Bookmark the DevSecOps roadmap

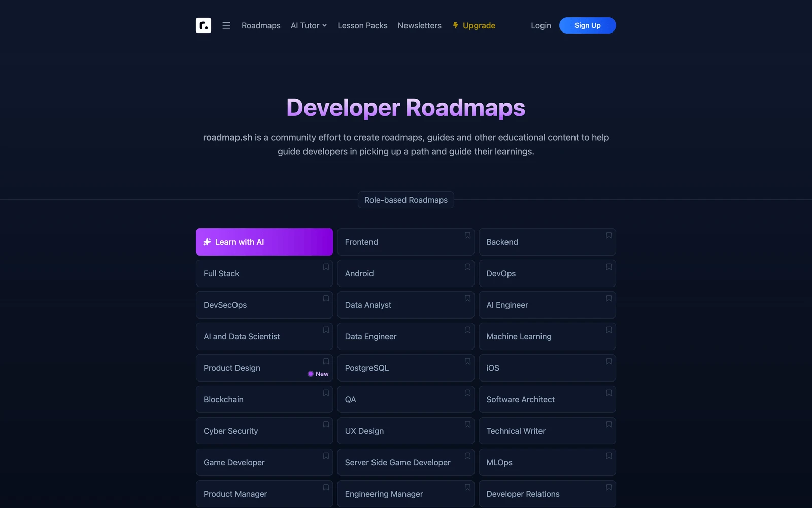pos(326,298)
